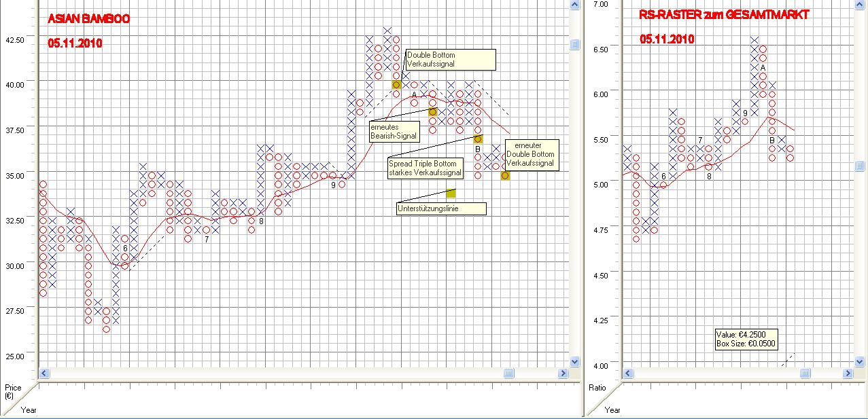The width and height of the screenshot is (868, 419).
Task: Click the yellow highlighted O at the 40.00 level
Action: tap(396, 85)
